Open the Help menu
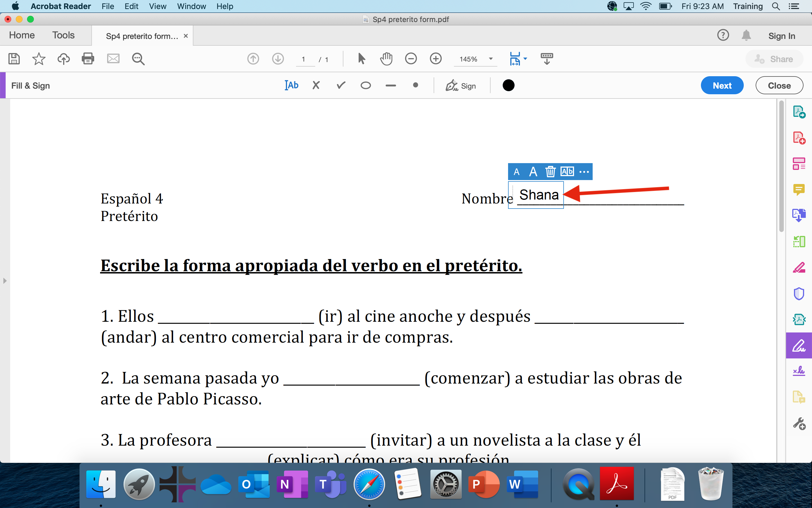812x508 pixels. 224,6
